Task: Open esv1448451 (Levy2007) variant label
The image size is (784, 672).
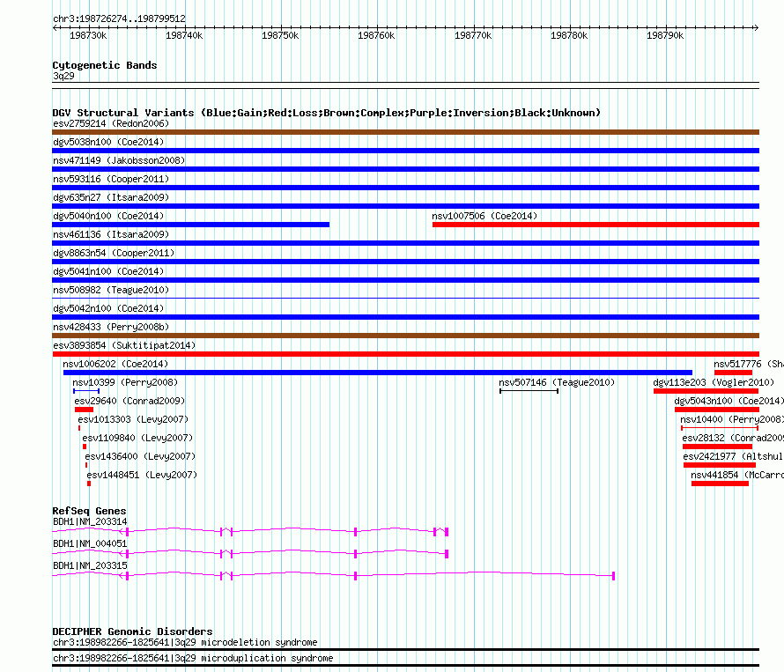Action: (142, 475)
